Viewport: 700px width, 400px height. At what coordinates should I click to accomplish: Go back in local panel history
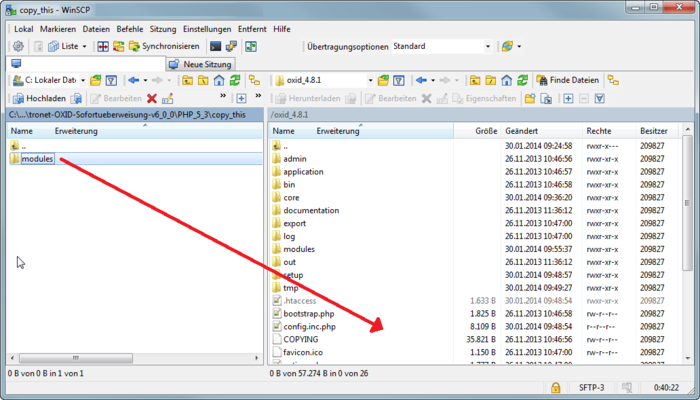pos(134,80)
